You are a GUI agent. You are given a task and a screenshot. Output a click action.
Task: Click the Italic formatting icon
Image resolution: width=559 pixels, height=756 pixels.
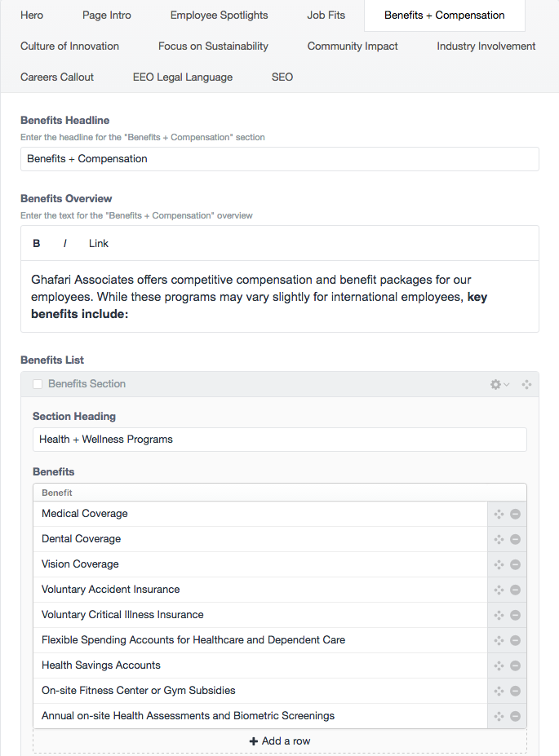(x=65, y=244)
